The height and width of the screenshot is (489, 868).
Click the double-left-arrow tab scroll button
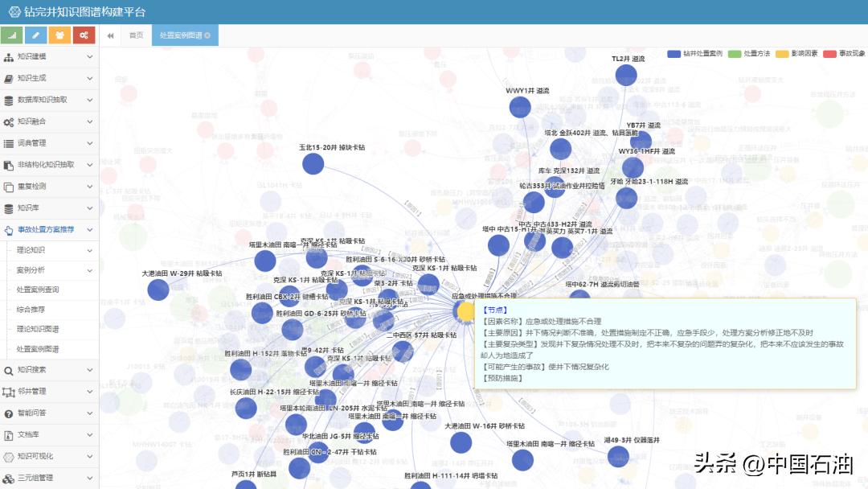(111, 35)
